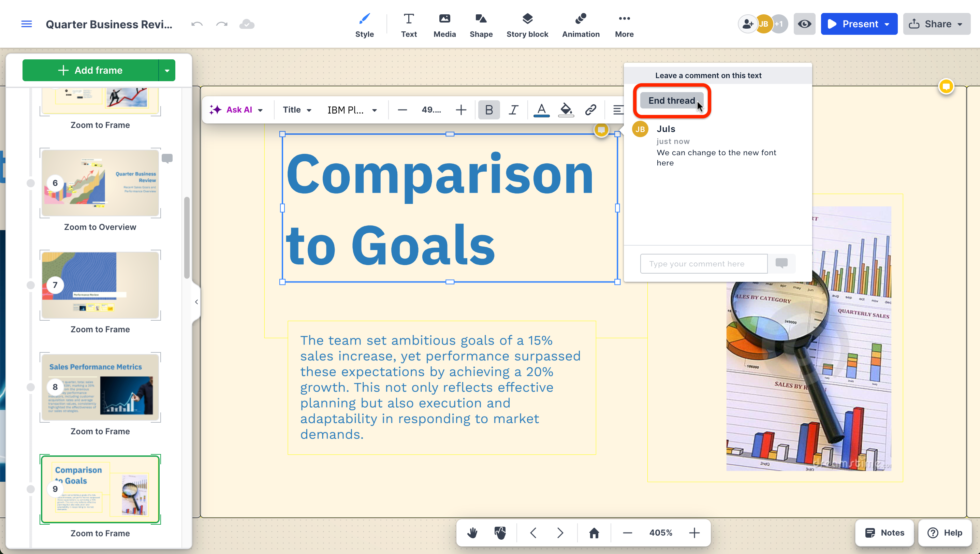This screenshot has height=554, width=980.
Task: End the comment thread
Action: click(x=671, y=100)
